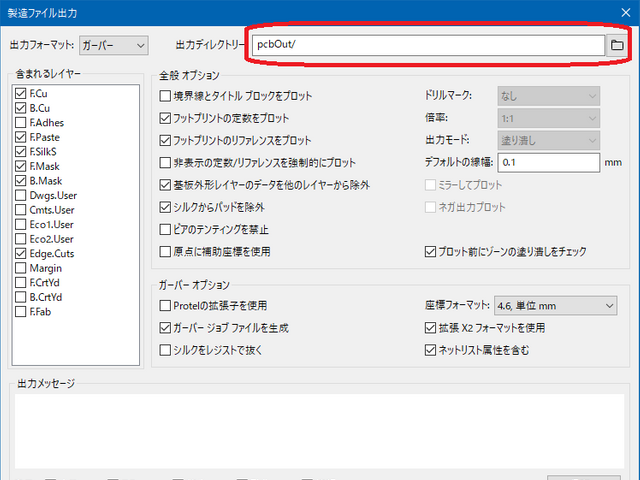Toggle 基板外形レイヤーのデータを他のレイヤーから除外
The height and width of the screenshot is (480, 640).
165,185
